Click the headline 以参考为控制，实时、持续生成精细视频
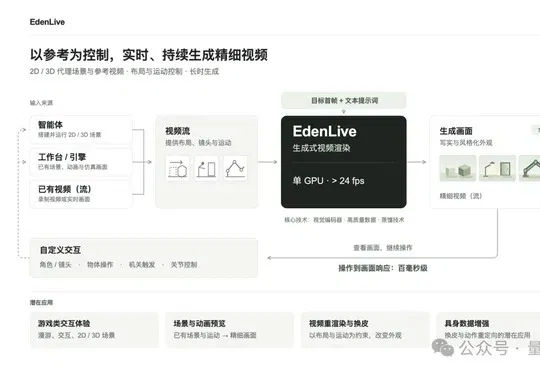This screenshot has height=372, width=540. click(149, 55)
